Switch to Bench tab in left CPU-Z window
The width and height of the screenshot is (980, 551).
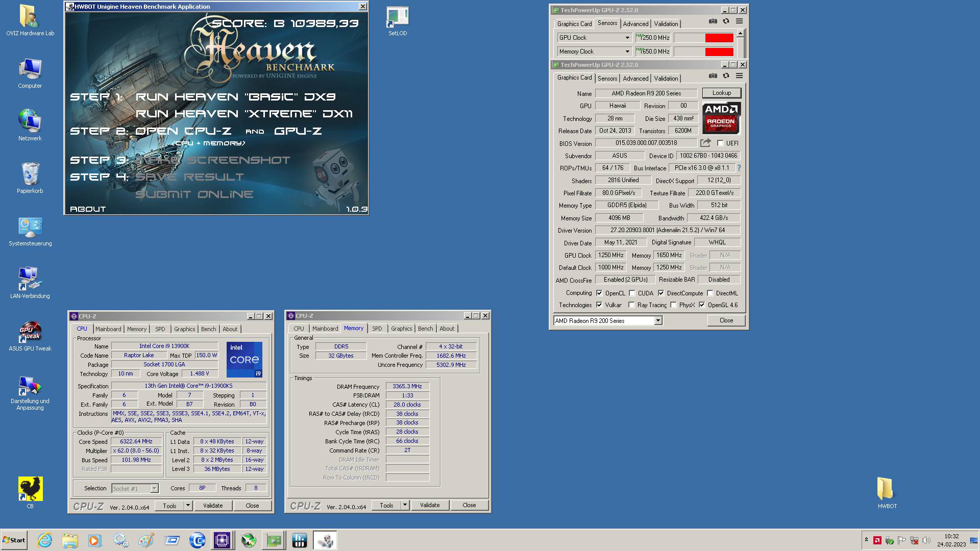click(x=208, y=329)
